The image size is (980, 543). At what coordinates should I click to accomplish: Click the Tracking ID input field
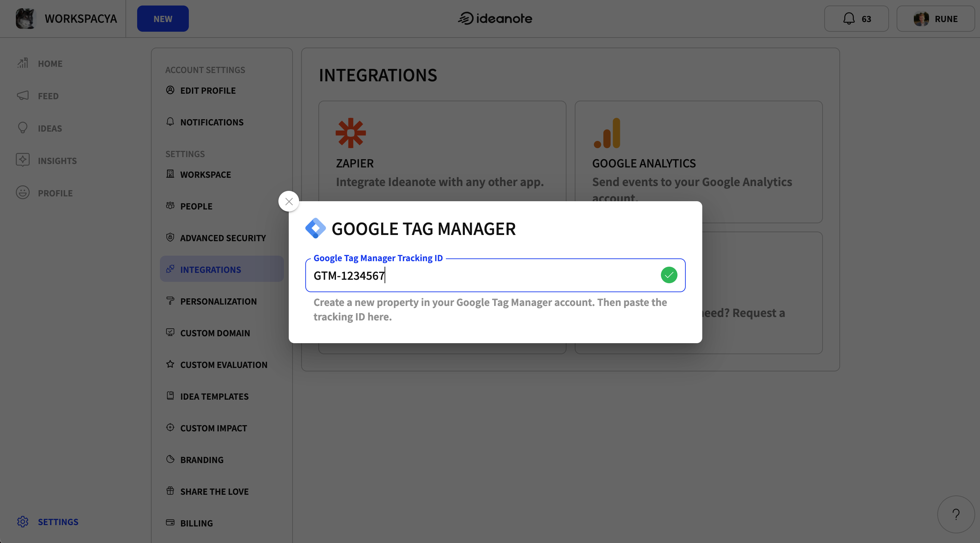click(457, 275)
